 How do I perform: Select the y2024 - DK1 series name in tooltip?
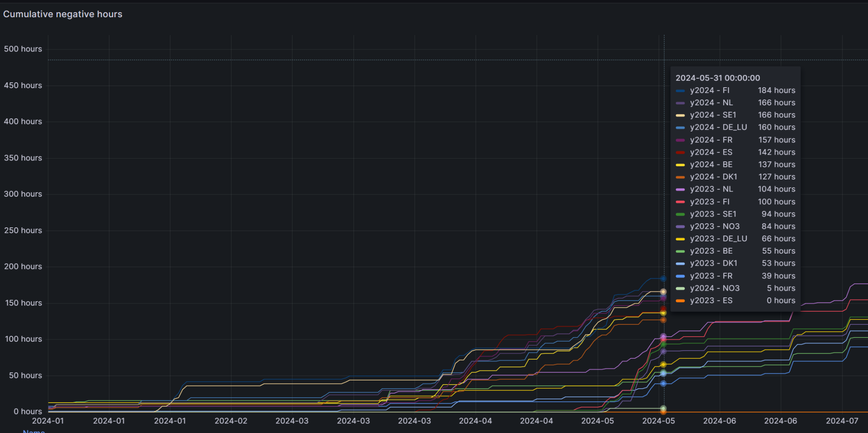[x=714, y=177]
